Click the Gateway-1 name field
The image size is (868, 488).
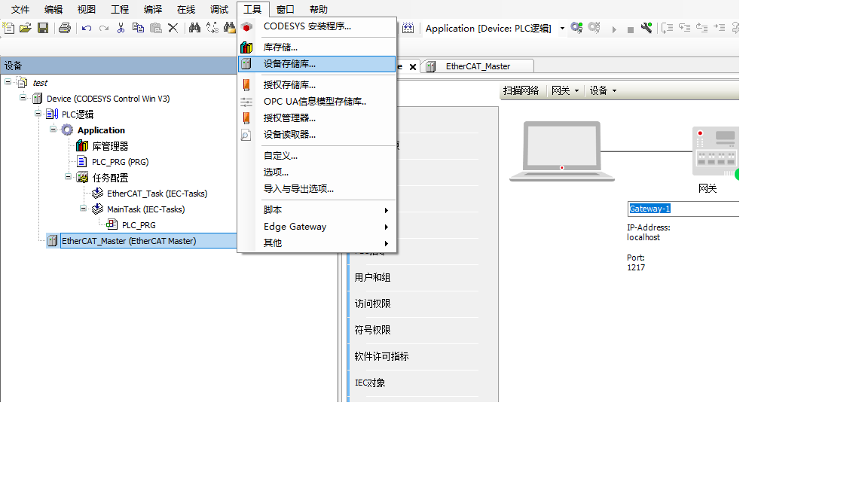683,209
